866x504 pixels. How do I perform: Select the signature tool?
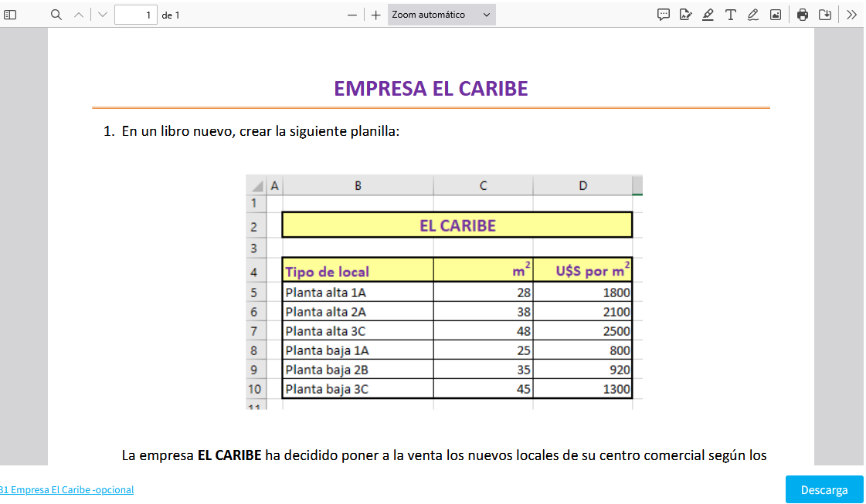click(x=685, y=15)
